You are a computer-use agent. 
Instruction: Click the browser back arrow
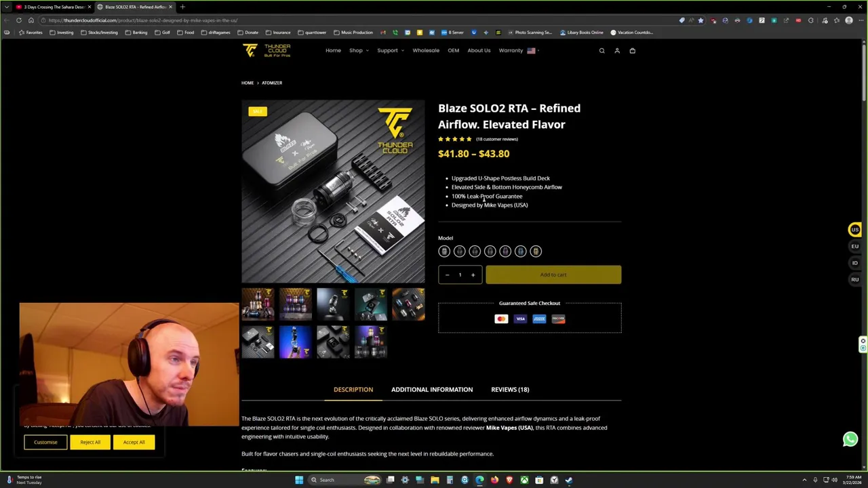tap(8, 20)
